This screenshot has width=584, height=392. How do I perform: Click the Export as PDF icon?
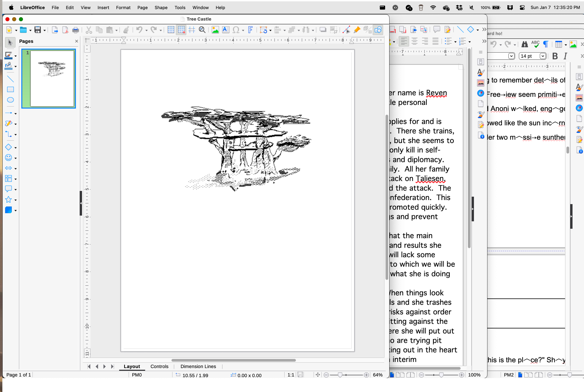tap(65, 30)
